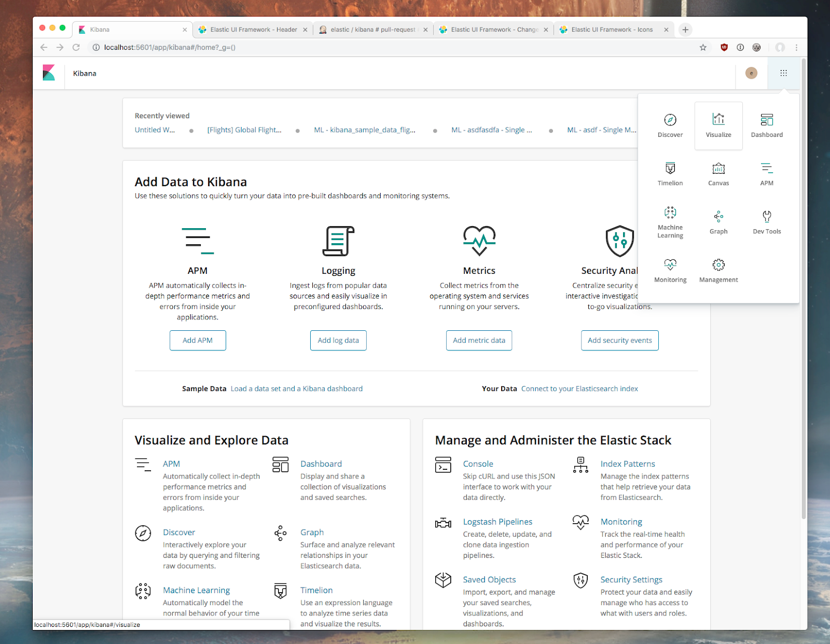Click the Metrics heartbeat icon
The height and width of the screenshot is (644, 830).
[x=479, y=241]
